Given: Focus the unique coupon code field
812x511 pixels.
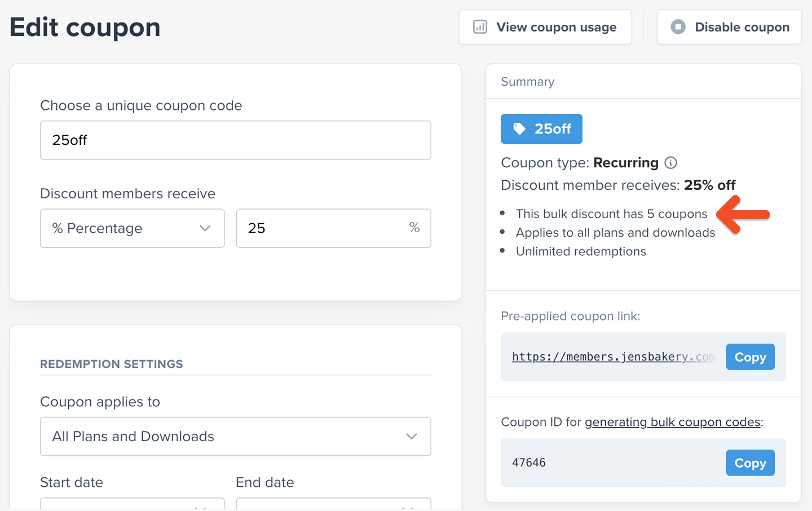Looking at the screenshot, I should click(235, 140).
